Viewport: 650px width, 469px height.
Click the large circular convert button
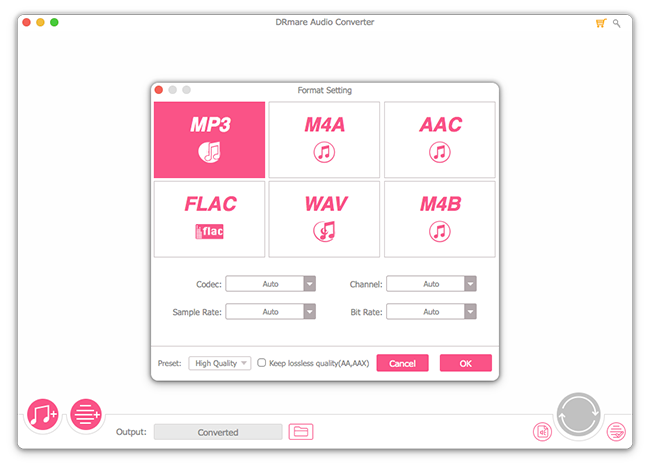tap(578, 414)
